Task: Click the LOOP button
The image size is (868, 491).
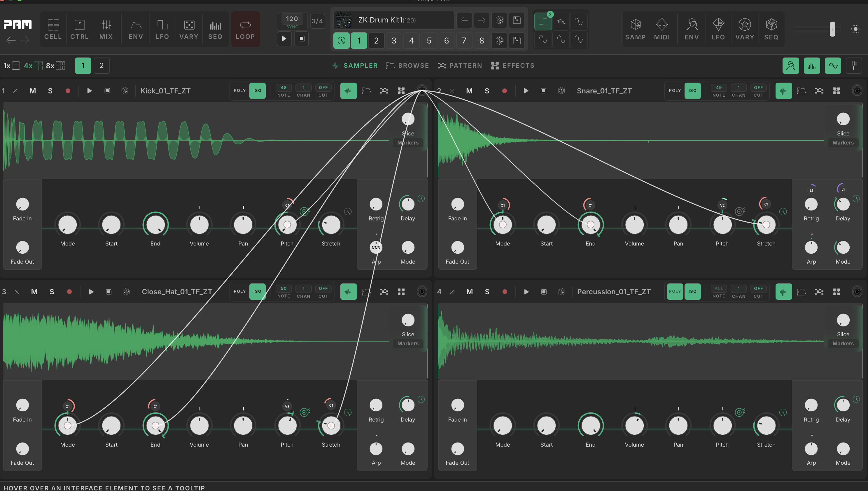Action: point(245,29)
